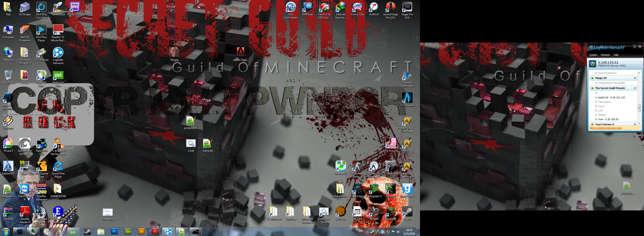Select peer bright116 in the Hamachi list
Image resolution: width=644 pixels, height=236 pixels.
click(611, 98)
